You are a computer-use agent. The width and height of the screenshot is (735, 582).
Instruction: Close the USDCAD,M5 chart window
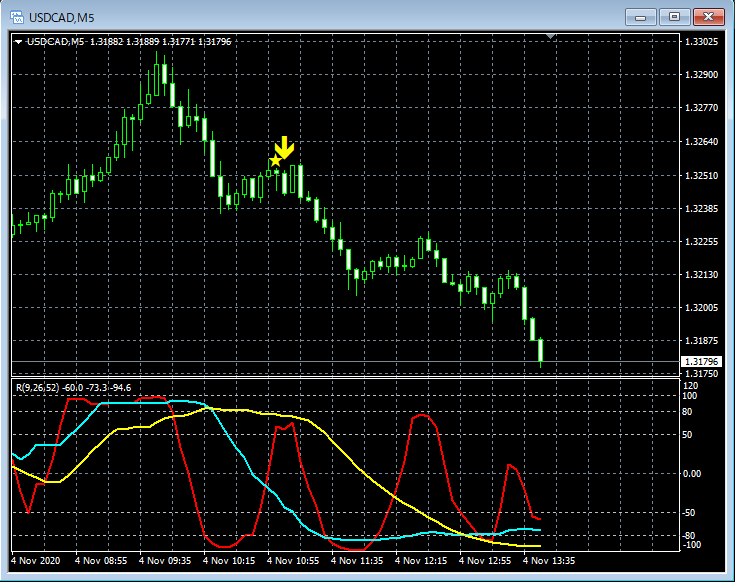708,17
